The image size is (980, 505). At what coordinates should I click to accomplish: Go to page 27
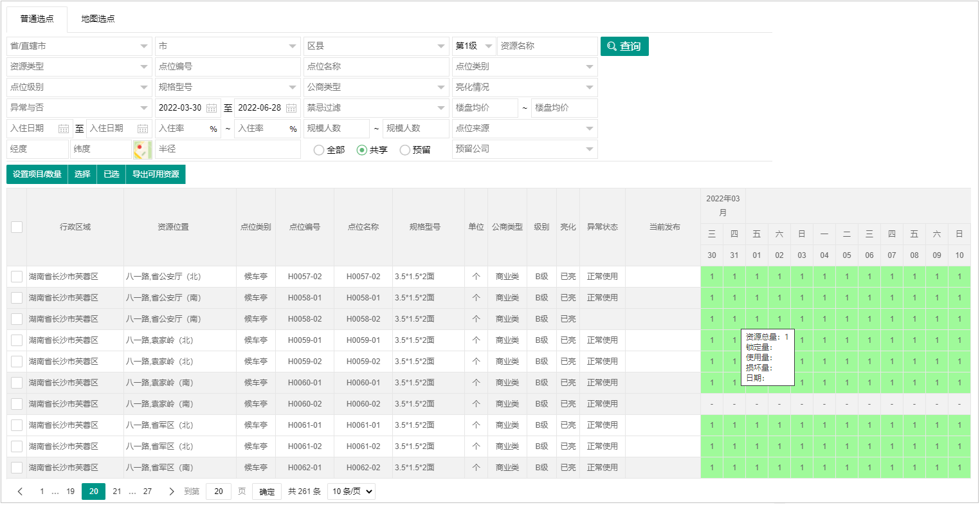(x=147, y=491)
